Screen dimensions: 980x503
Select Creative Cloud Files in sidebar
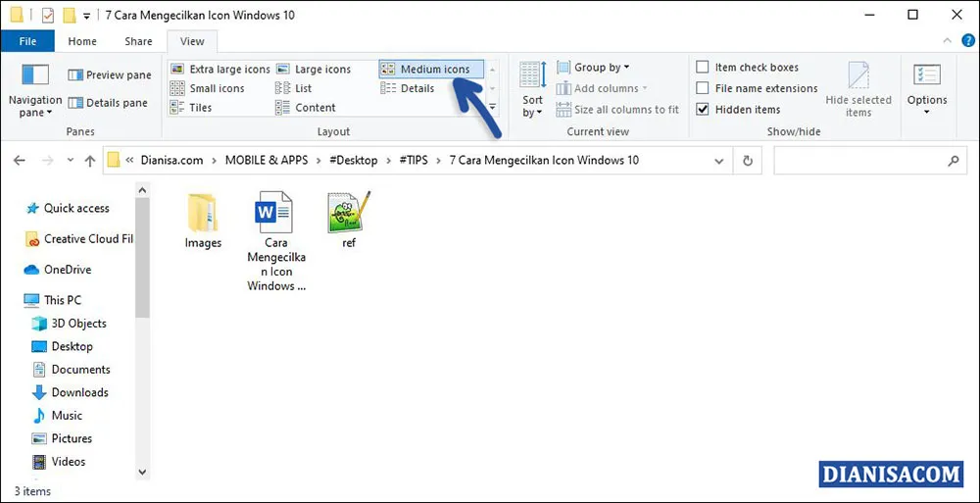pos(79,239)
